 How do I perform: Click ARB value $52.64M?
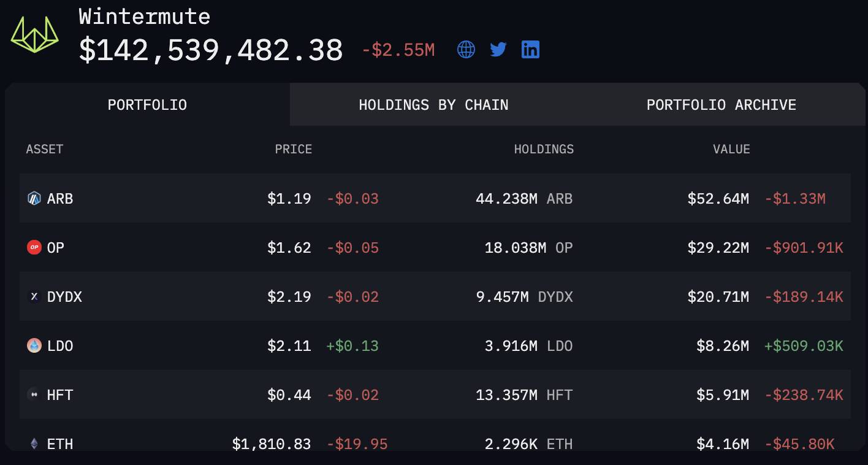718,199
